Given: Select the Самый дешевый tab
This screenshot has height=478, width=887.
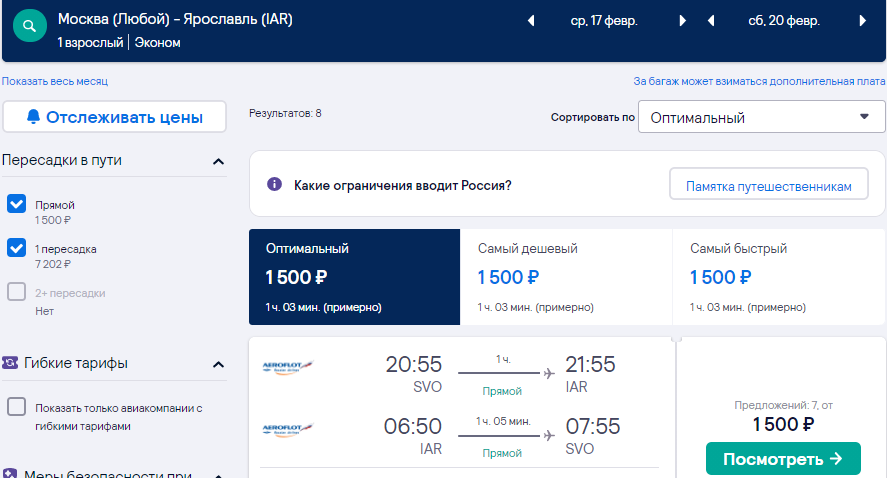Looking at the screenshot, I should pyautogui.click(x=566, y=277).
